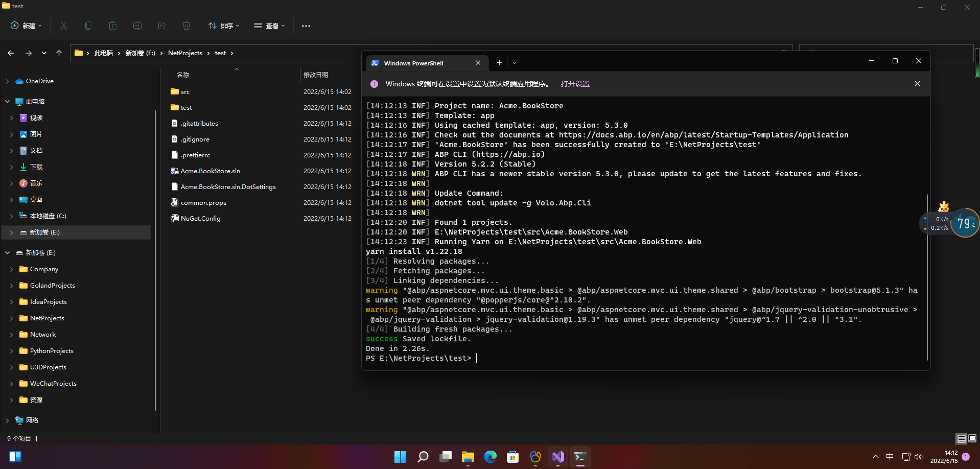Expand the OneDrive tree node
This screenshot has height=469, width=980.
pos(8,81)
